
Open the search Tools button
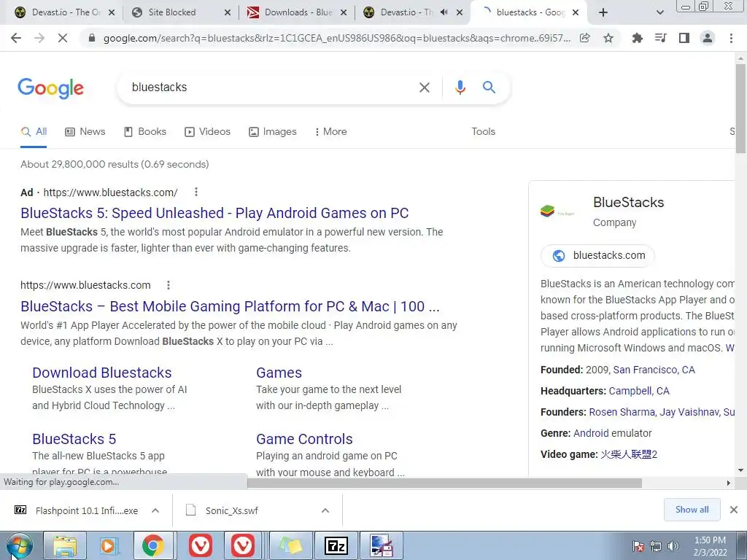pyautogui.click(x=483, y=131)
